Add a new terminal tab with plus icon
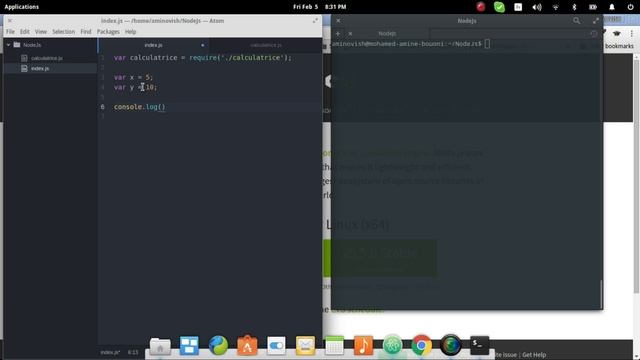The width and height of the screenshot is (640, 360). tap(338, 33)
